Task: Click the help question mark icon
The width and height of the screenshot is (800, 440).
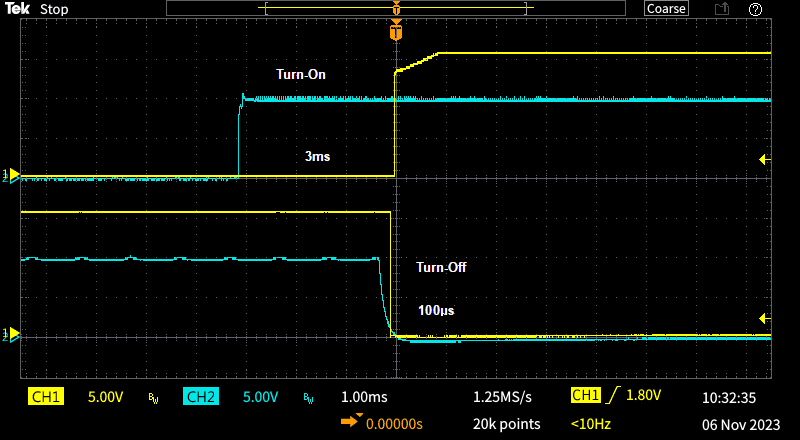Action: [755, 9]
